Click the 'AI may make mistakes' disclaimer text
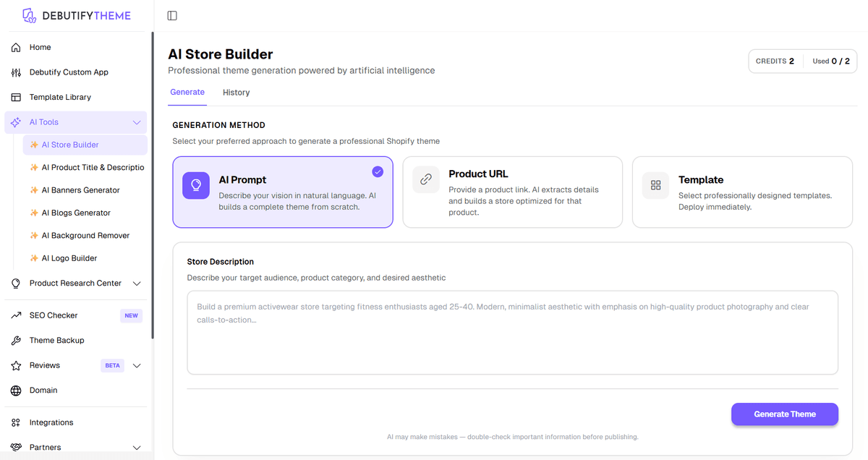The width and height of the screenshot is (868, 460). (x=513, y=437)
